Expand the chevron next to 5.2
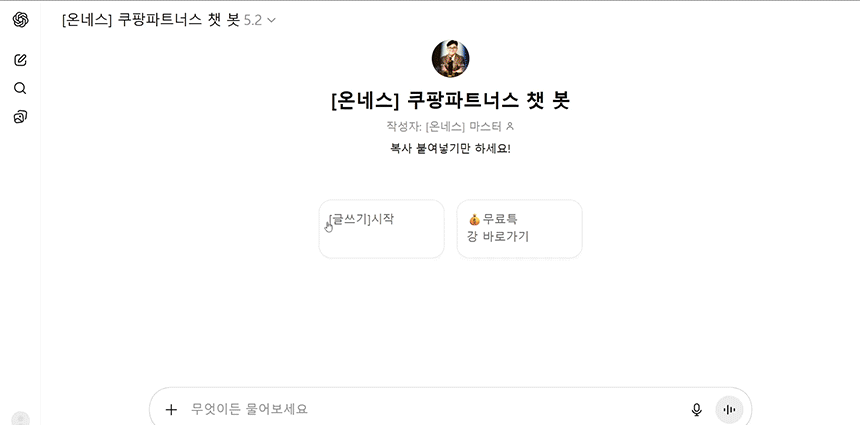 tap(272, 20)
